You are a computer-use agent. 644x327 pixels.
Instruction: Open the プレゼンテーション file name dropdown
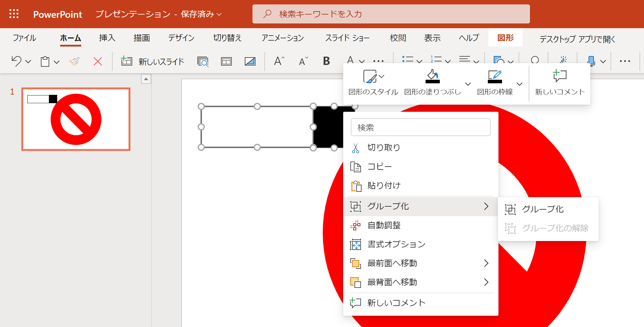159,14
